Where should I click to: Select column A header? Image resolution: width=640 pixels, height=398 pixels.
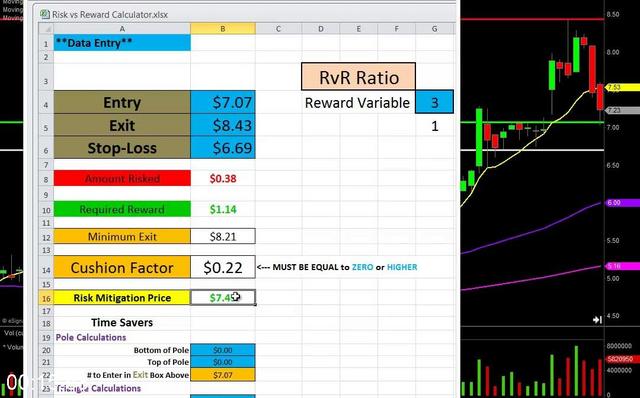coord(122,29)
